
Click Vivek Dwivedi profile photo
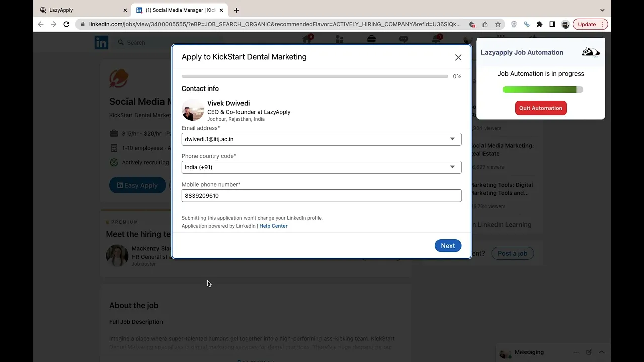(193, 110)
